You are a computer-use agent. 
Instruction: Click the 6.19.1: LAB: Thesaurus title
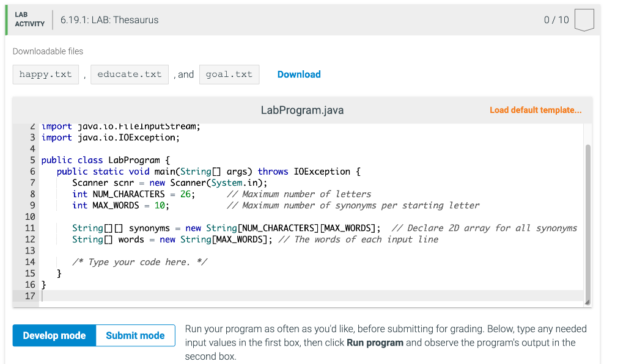click(x=109, y=20)
